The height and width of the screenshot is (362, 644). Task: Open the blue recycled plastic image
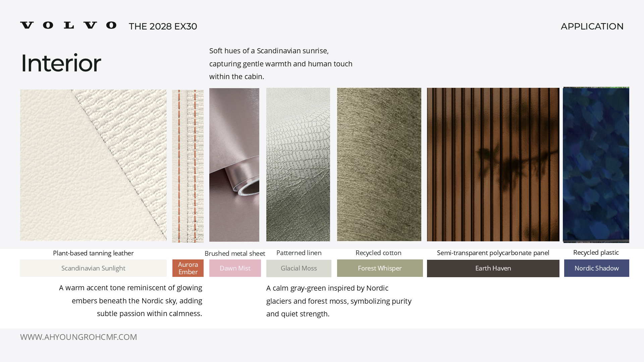point(596,165)
